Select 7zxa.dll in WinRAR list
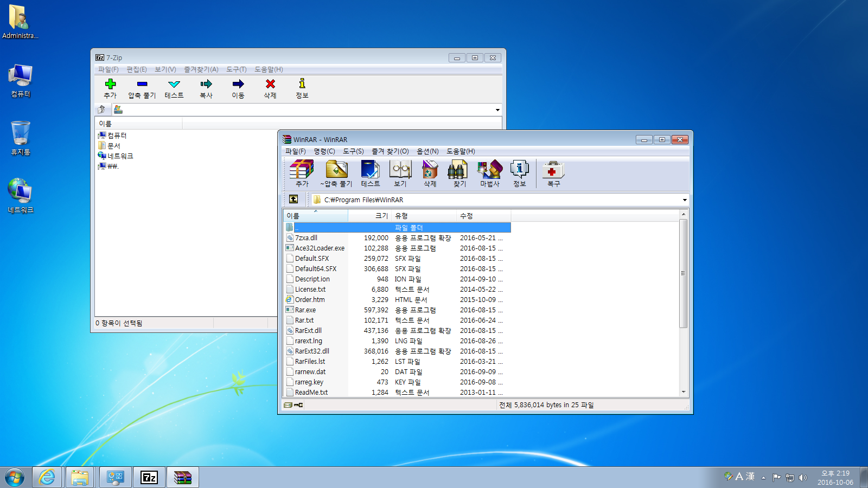The height and width of the screenshot is (488, 868). coord(306,238)
